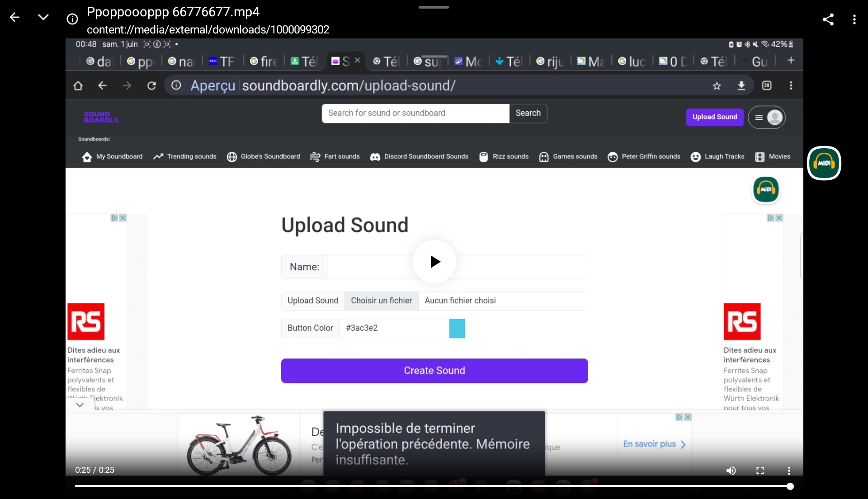Viewport: 868px width, 499px height.
Task: Bookmark page with star icon
Action: coord(717,86)
